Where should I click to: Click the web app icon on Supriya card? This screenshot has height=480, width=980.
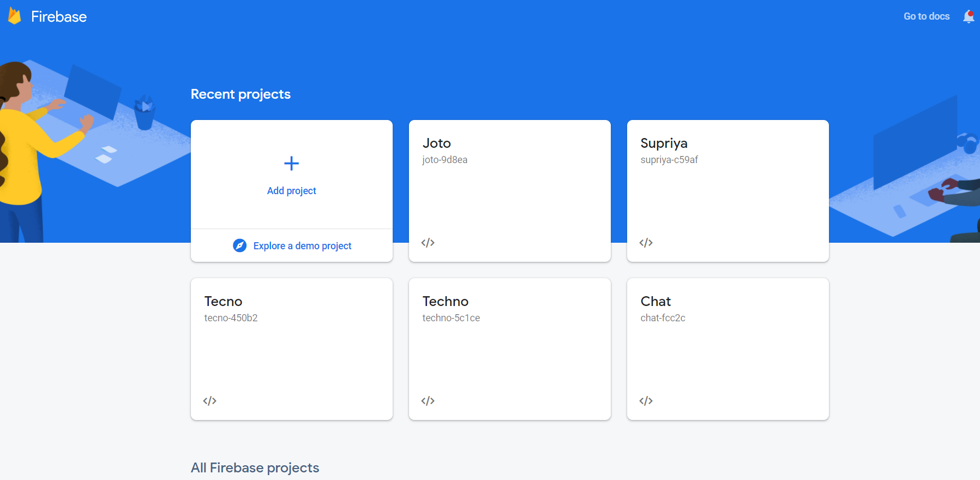646,243
